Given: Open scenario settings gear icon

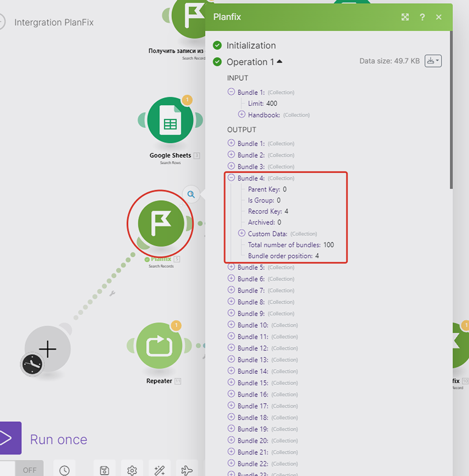Looking at the screenshot, I should (x=132, y=470).
